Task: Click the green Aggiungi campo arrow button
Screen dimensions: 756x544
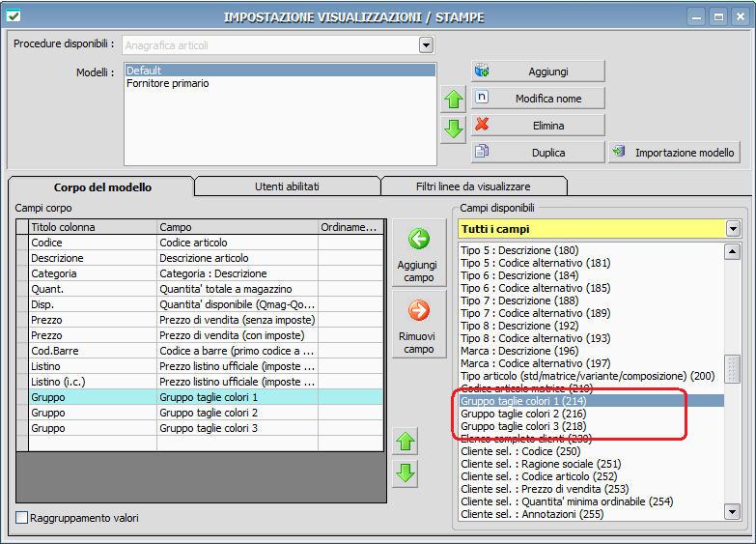Action: (419, 253)
